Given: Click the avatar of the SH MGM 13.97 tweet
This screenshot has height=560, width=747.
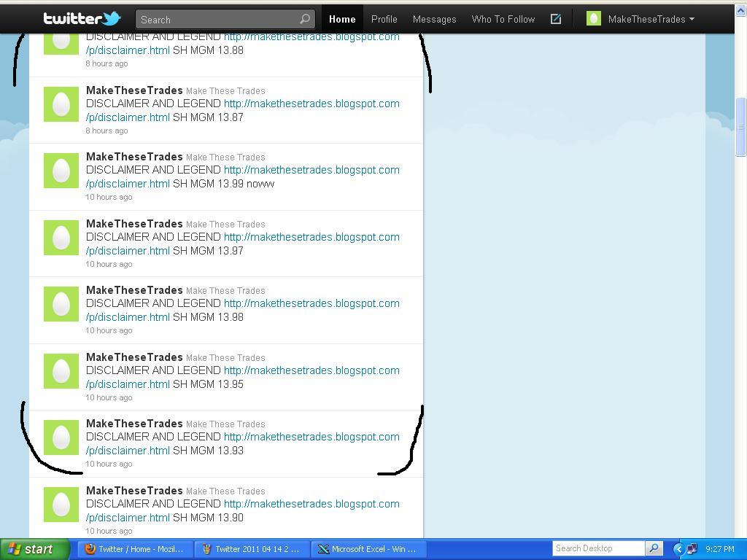Looking at the screenshot, I should pos(61,238).
